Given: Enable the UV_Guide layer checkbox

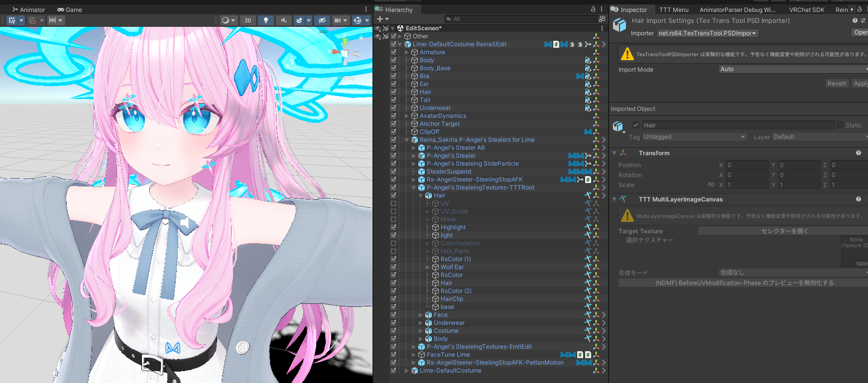Looking at the screenshot, I should click(x=393, y=211).
